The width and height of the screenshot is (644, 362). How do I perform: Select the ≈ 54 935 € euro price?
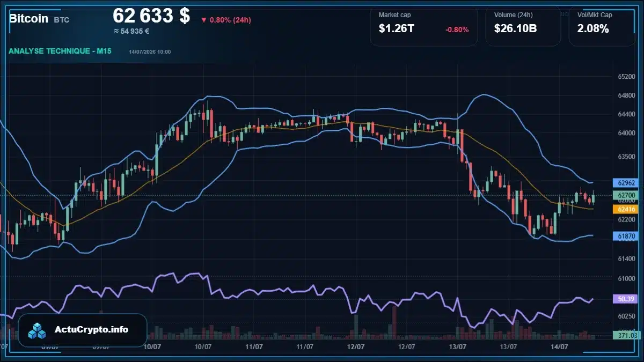131,31
